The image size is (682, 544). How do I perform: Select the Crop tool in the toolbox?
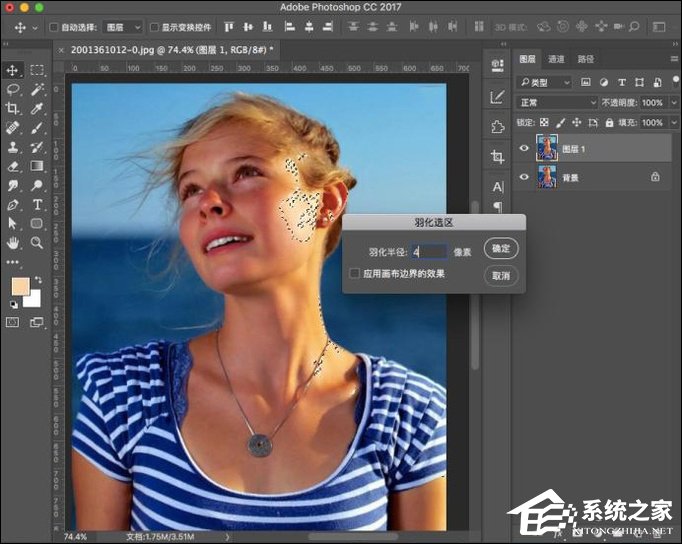12,108
